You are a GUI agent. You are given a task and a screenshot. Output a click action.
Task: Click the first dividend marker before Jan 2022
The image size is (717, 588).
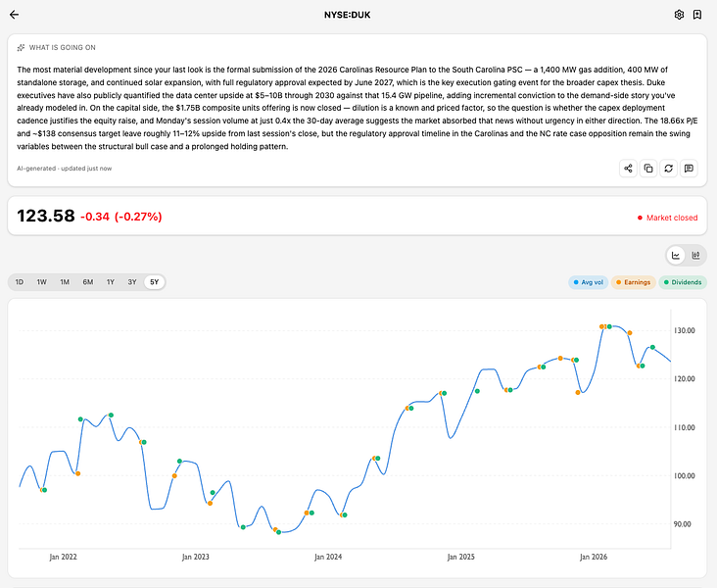(44, 490)
